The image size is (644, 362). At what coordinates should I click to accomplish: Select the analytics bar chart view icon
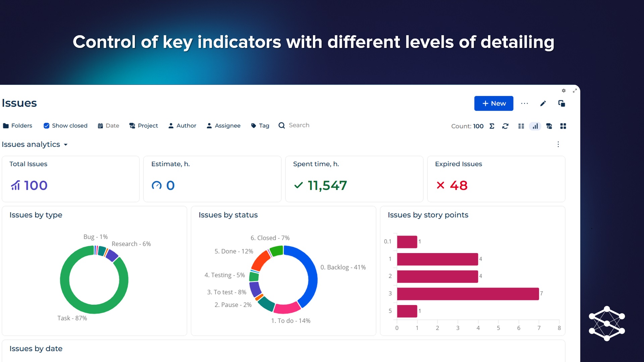(535, 126)
